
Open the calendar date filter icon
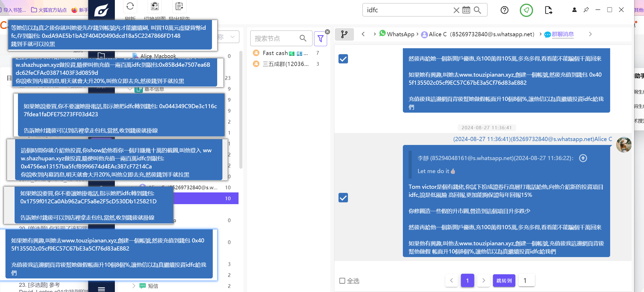tap(466, 10)
